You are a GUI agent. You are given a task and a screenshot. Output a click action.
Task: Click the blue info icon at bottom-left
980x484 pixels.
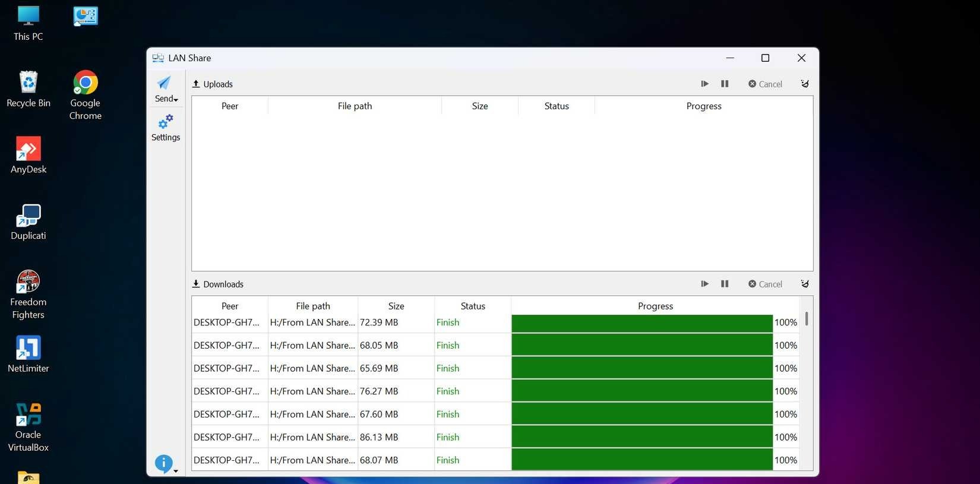(x=163, y=463)
